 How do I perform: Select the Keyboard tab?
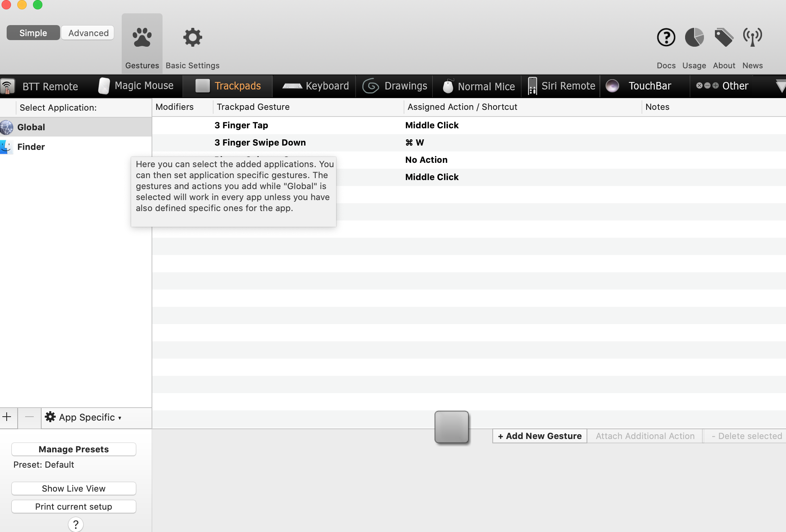pos(315,86)
